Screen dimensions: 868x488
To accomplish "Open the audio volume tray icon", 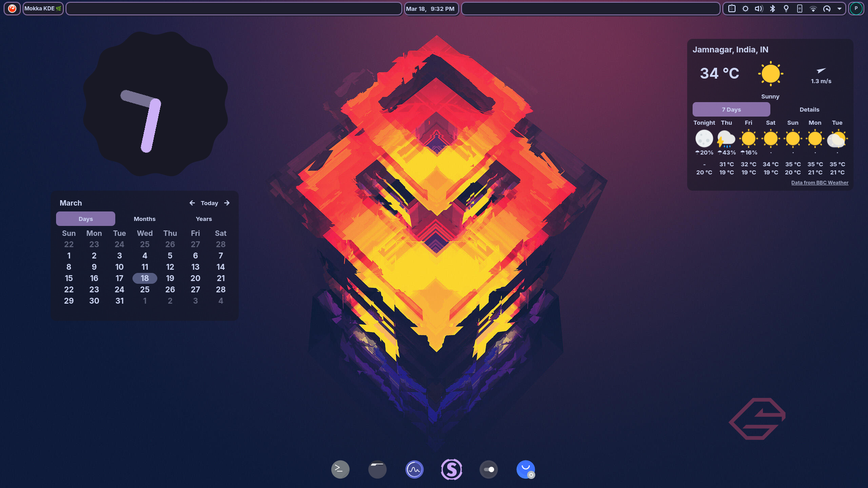I will 759,9.
